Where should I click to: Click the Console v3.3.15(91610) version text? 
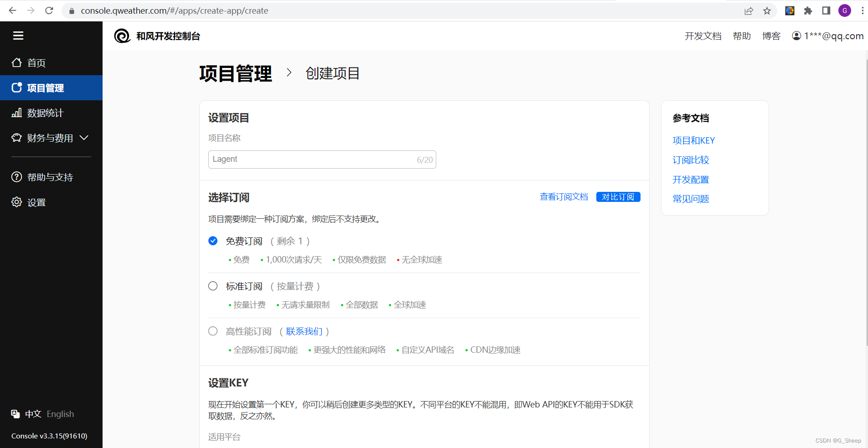coord(49,436)
